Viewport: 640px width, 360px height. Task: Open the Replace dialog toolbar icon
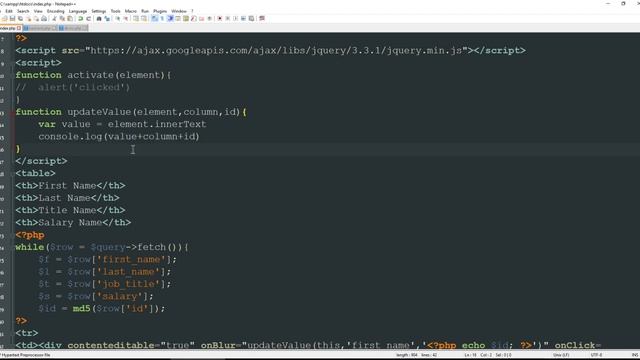[x=107, y=18]
